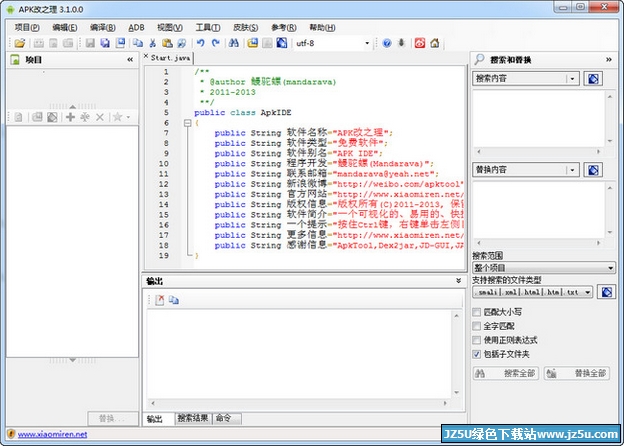Click the copy toolbar icon
Image resolution: width=624 pixels, height=446 pixels.
(x=138, y=43)
